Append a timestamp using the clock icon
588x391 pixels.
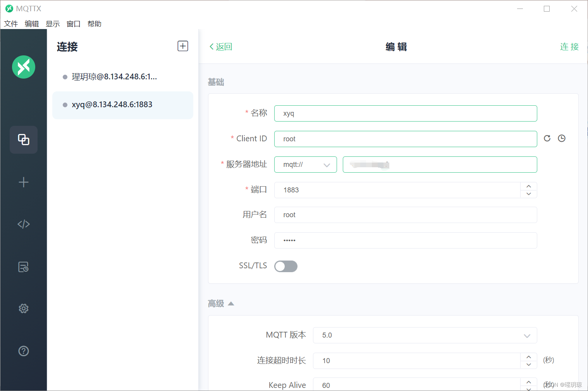coord(561,138)
